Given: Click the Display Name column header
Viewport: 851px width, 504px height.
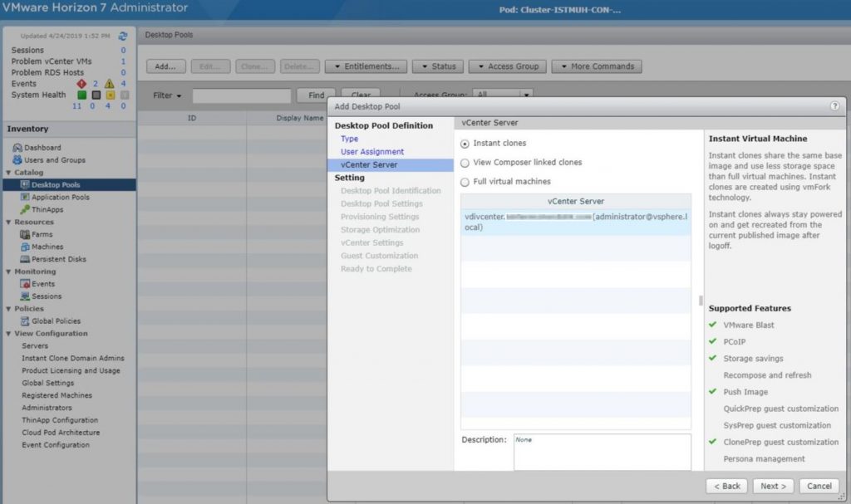Looking at the screenshot, I should (x=299, y=118).
